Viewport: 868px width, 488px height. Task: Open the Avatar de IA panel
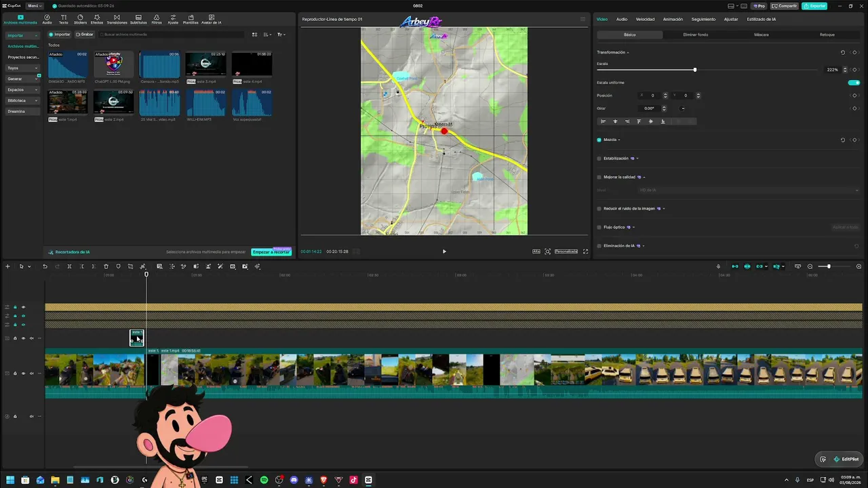pos(212,19)
